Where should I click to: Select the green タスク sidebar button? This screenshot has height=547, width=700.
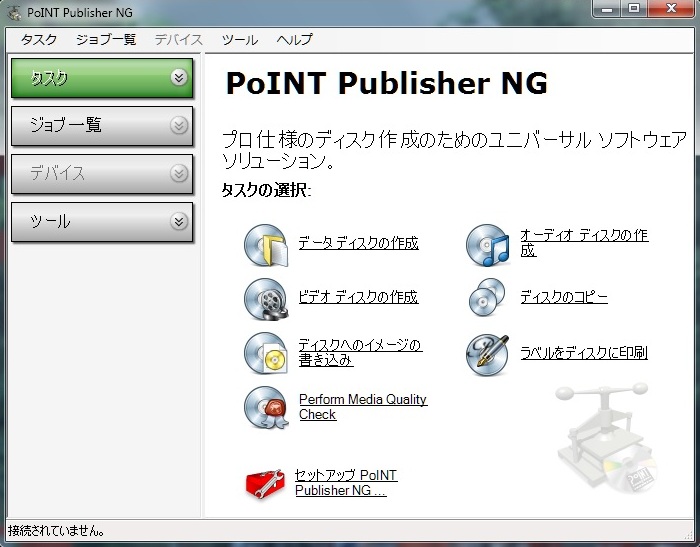[102, 78]
